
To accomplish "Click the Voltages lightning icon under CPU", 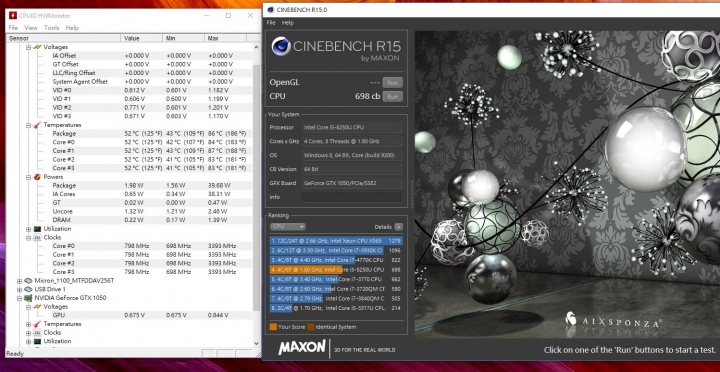I will [x=37, y=47].
